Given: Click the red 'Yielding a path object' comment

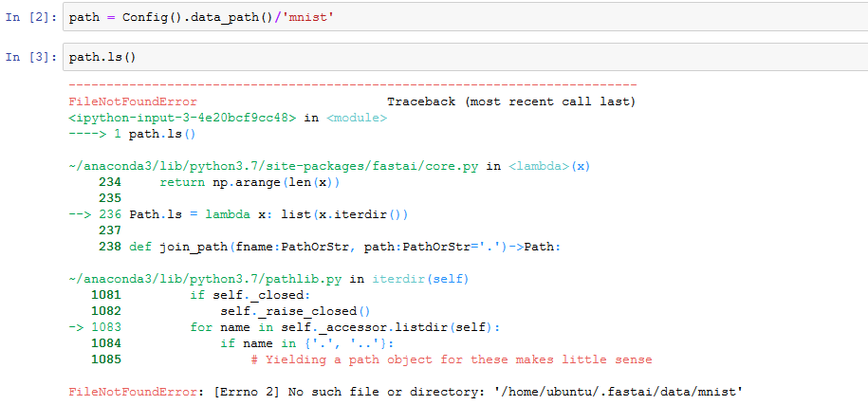Looking at the screenshot, I should [452, 359].
